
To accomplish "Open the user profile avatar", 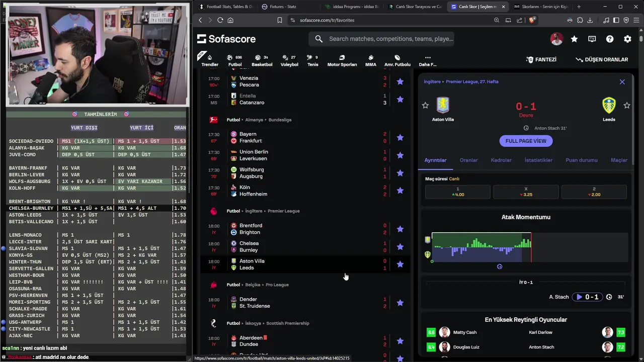I will click(556, 39).
